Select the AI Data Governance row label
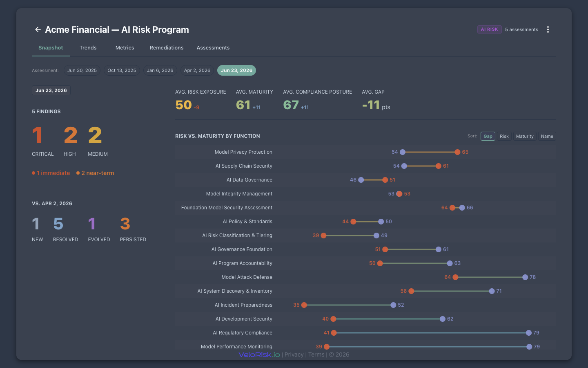 (249, 180)
